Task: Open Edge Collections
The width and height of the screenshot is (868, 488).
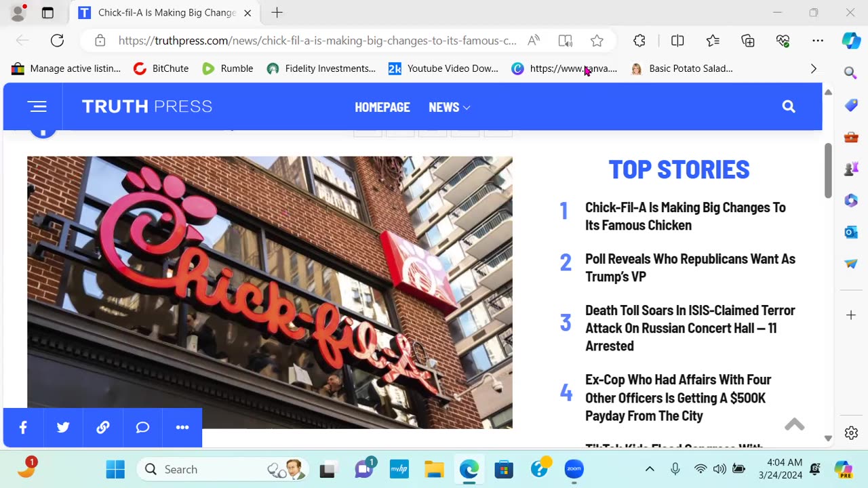Action: pyautogui.click(x=748, y=41)
